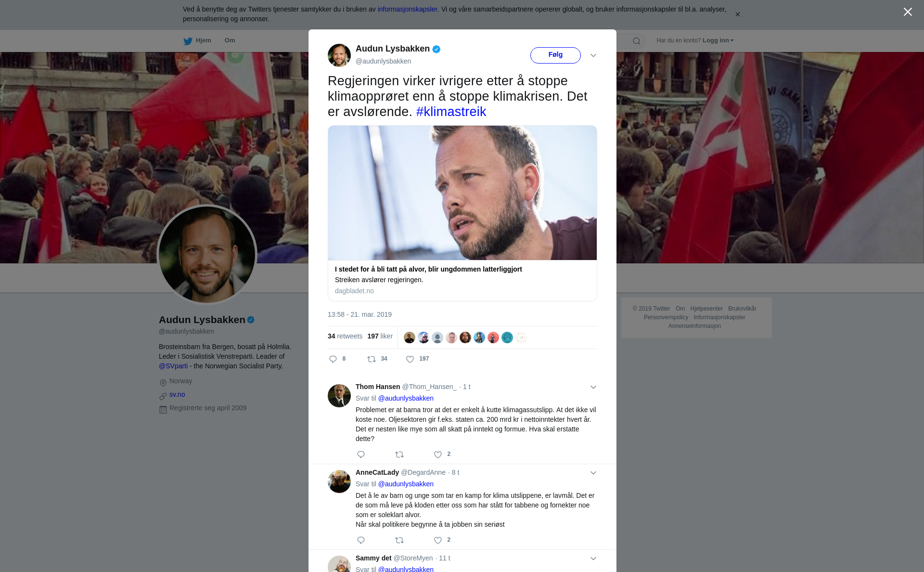Image resolution: width=924 pixels, height=572 pixels.
Task: Open the chevron menu next to Følg
Action: 593,55
